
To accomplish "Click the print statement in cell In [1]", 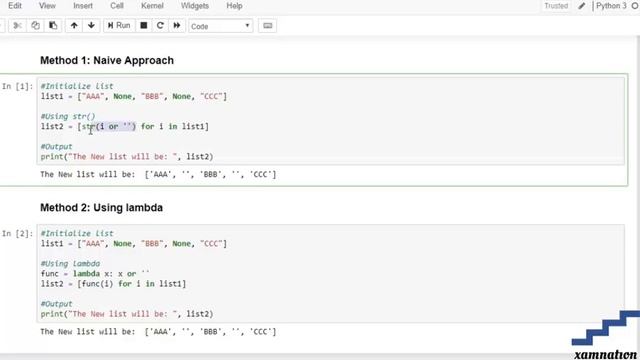I will pos(127,157).
